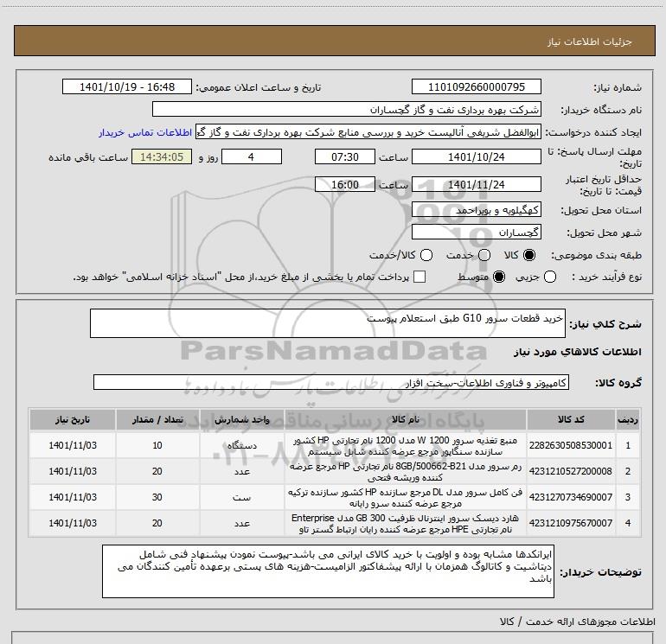666x644 pixels.
Task: Click the quantity 30 in the fan row
Action: click(x=157, y=497)
